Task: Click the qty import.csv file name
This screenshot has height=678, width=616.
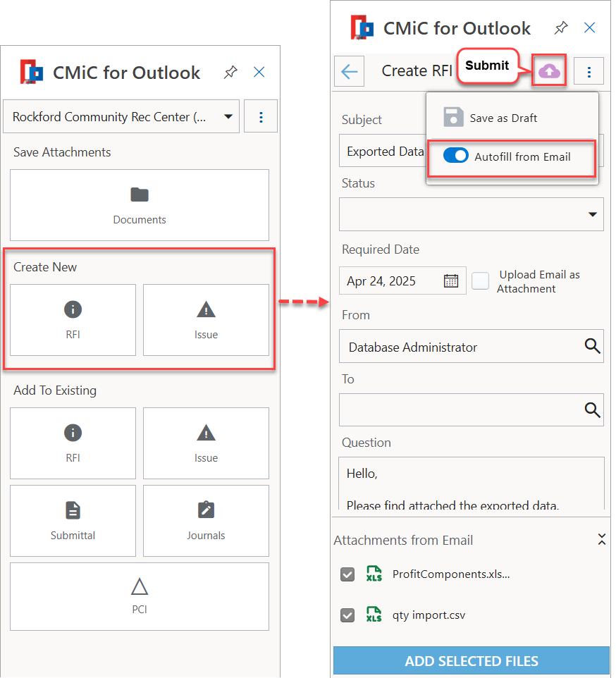Action: [429, 615]
